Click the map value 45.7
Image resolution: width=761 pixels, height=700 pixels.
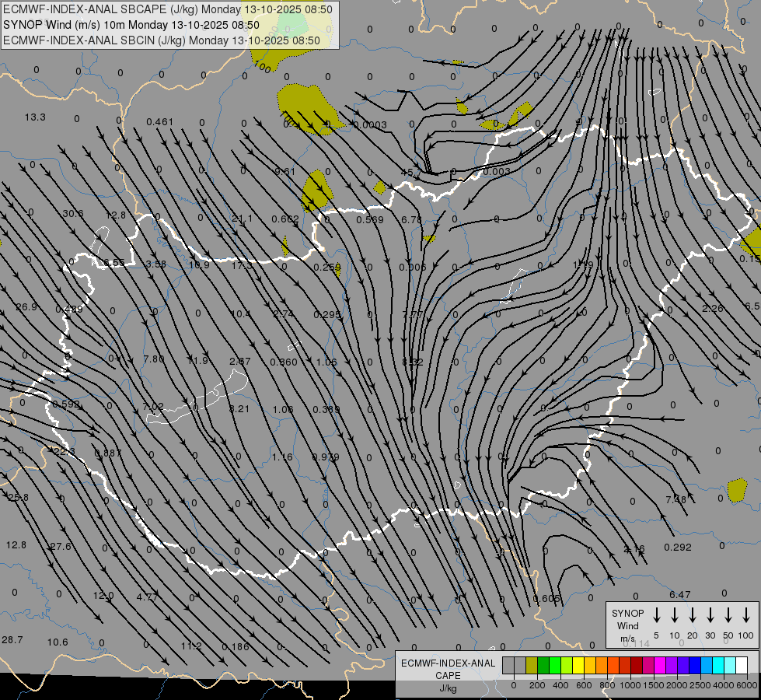coord(411,173)
